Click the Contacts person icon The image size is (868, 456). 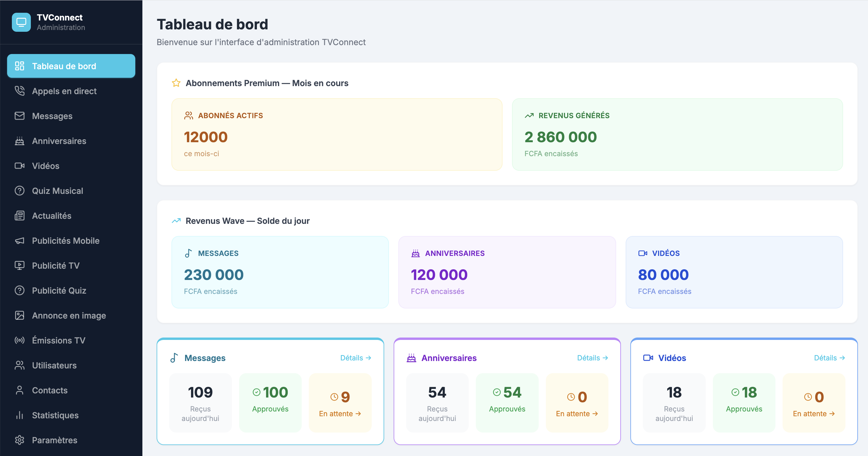pyautogui.click(x=20, y=391)
